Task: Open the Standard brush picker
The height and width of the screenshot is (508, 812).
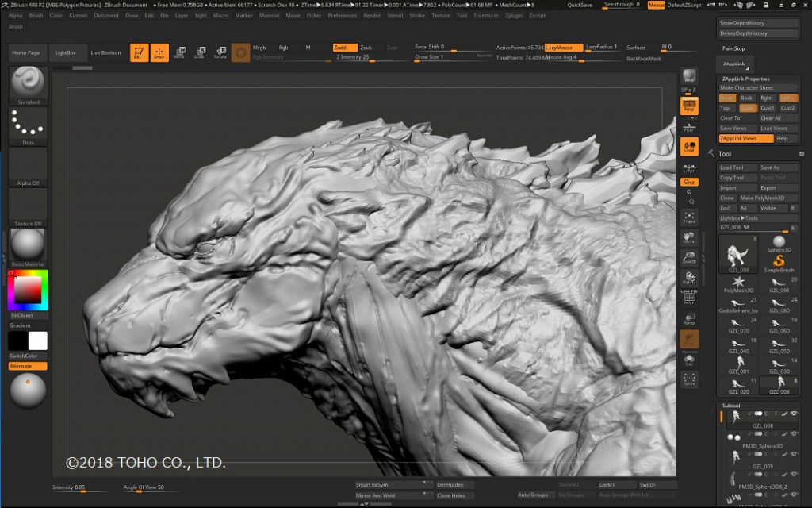Action: click(28, 86)
